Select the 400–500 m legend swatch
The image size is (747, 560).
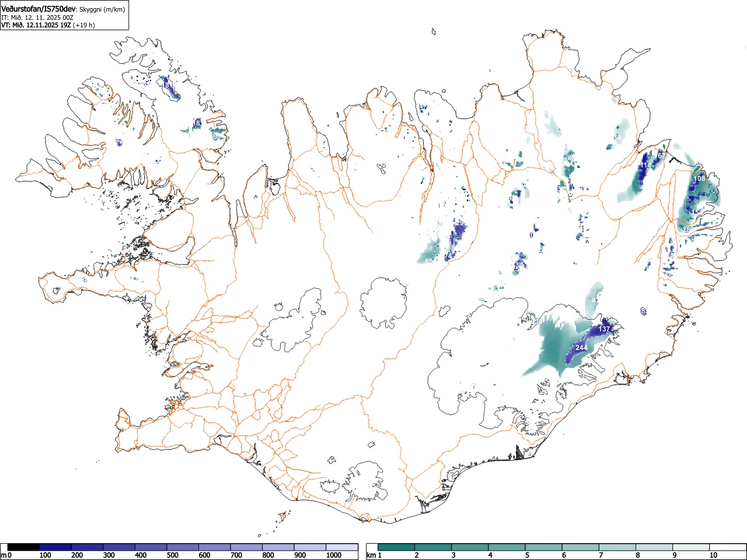151,547
